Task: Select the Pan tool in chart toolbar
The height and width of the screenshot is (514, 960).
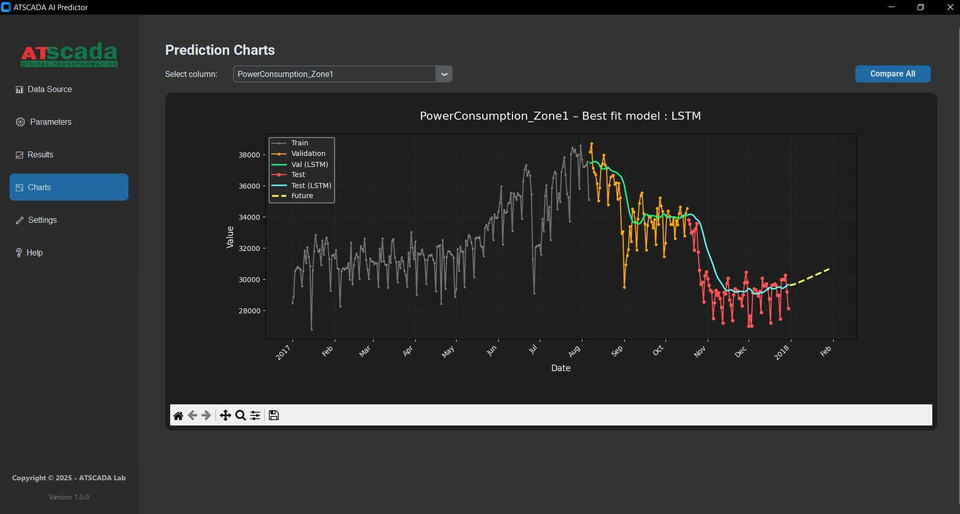Action: [x=225, y=415]
